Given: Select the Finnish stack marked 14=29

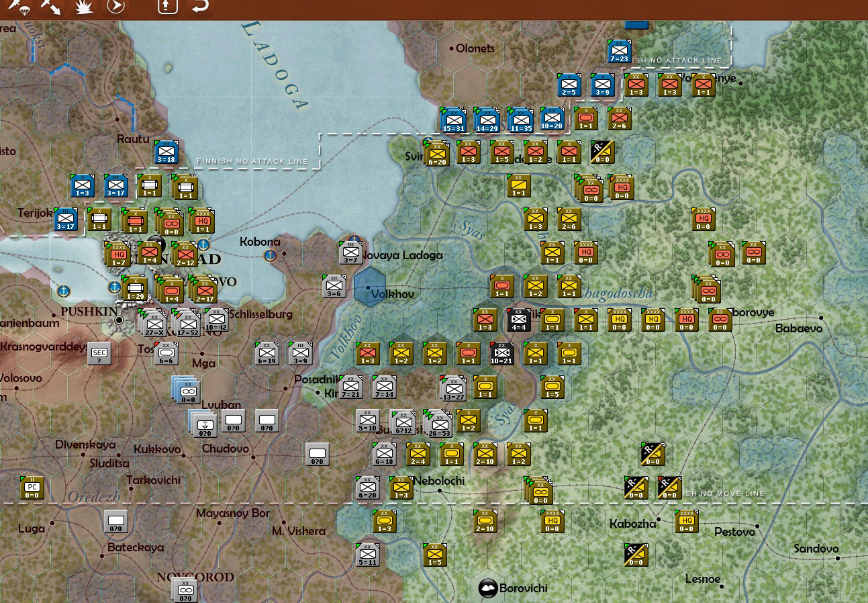Looking at the screenshot, I should (487, 120).
